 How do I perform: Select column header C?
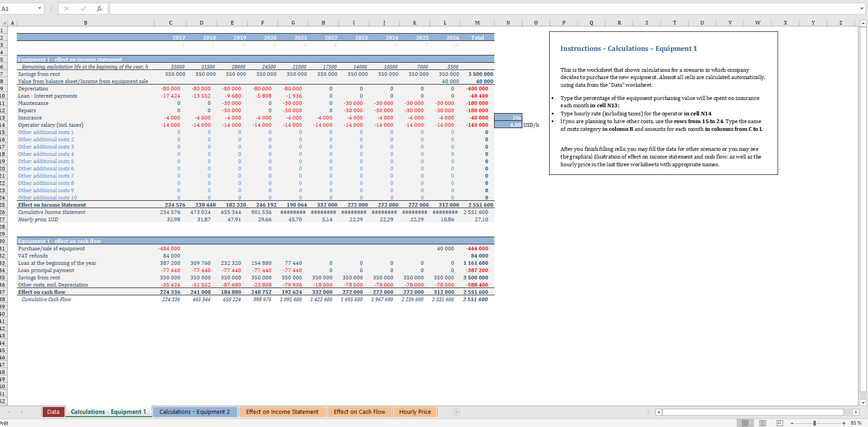(x=170, y=23)
